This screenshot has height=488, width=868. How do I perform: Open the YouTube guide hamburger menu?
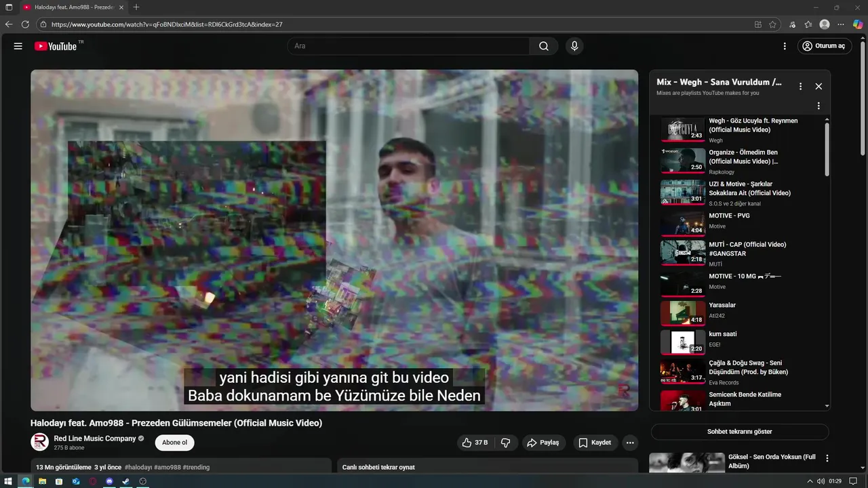tap(18, 46)
